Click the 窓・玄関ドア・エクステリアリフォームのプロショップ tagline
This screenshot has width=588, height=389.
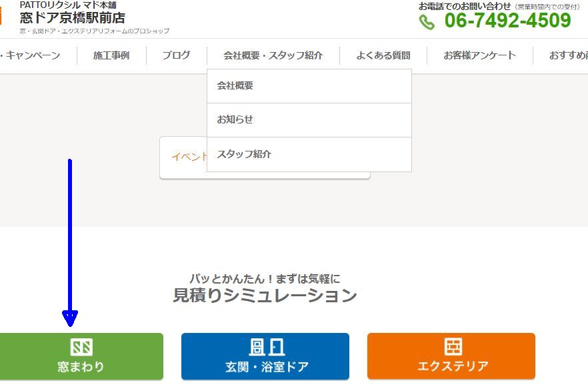point(95,31)
